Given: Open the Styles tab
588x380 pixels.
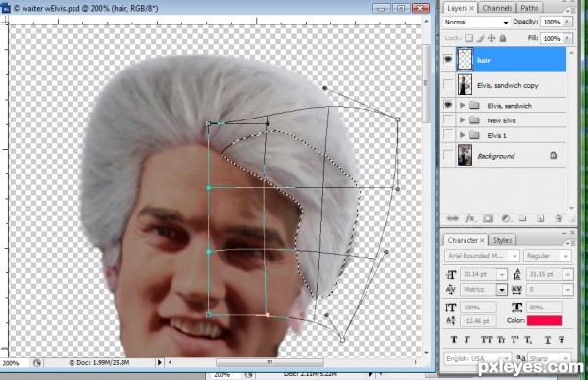Looking at the screenshot, I should (502, 240).
